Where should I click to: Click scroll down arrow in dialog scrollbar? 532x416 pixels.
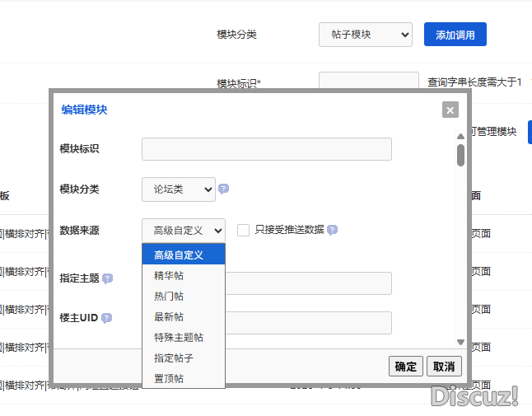tap(460, 342)
